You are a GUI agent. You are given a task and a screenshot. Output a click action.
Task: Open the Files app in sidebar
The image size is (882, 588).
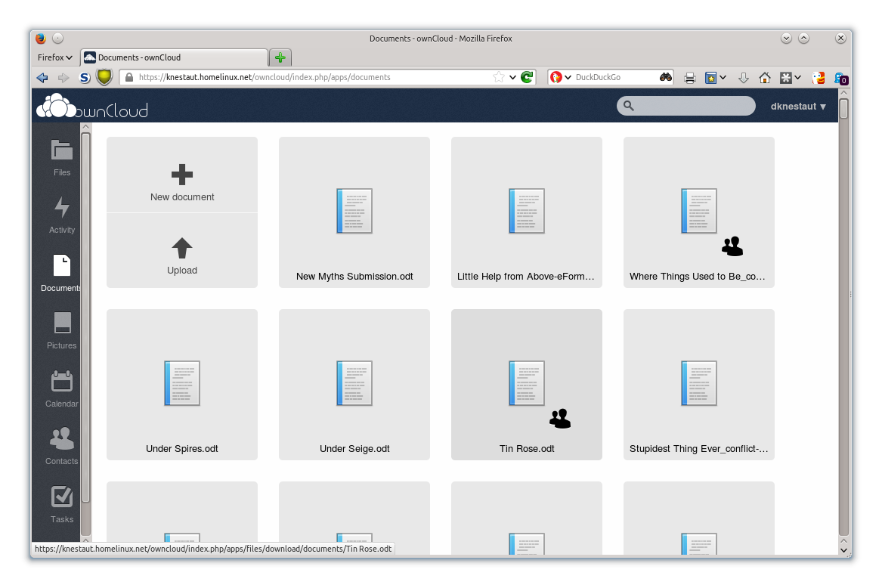tap(62, 157)
